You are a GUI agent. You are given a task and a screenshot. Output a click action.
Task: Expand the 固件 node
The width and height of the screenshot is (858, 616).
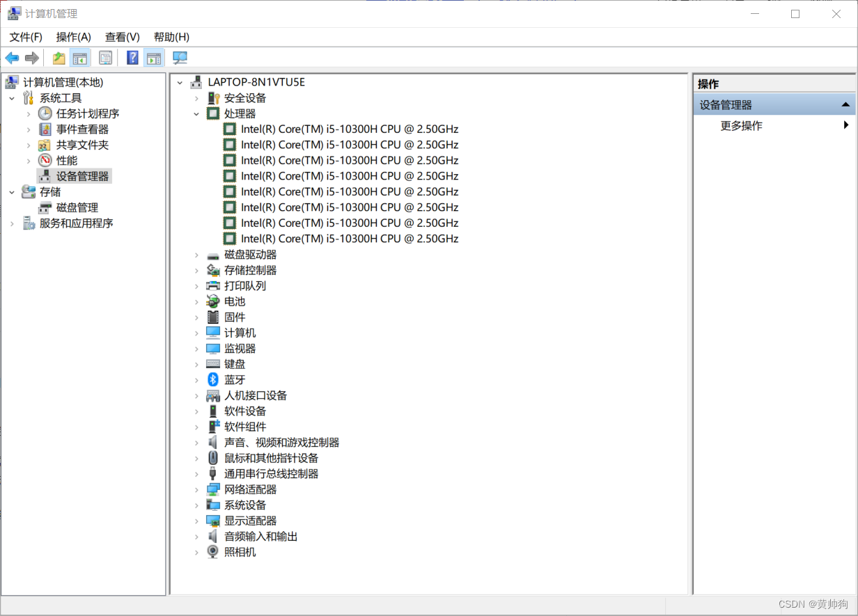[196, 317]
